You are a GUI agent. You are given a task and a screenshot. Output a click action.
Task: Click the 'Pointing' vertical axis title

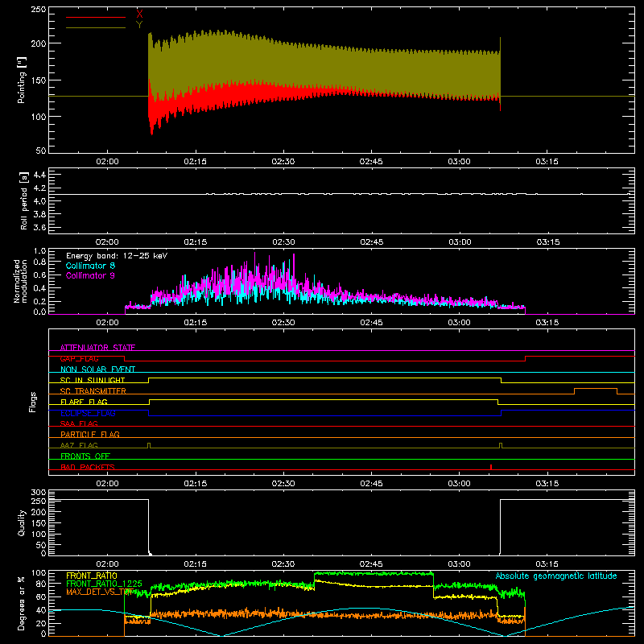tap(22, 80)
